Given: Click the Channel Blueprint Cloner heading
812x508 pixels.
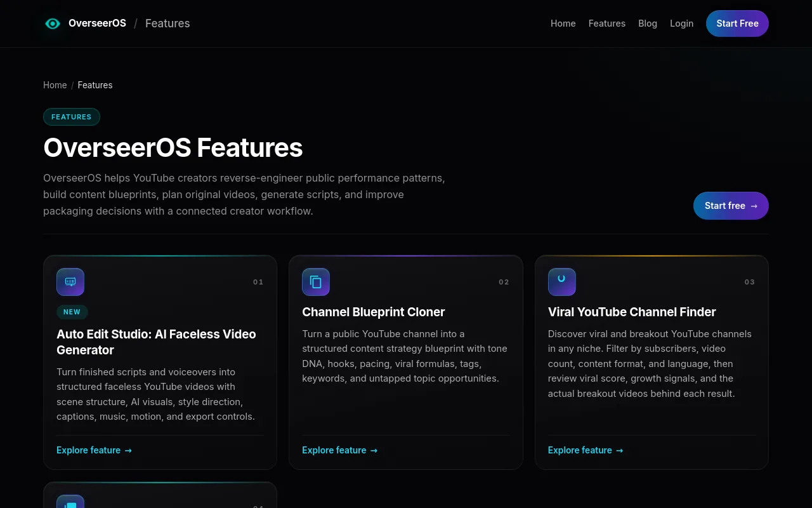Looking at the screenshot, I should click(374, 312).
